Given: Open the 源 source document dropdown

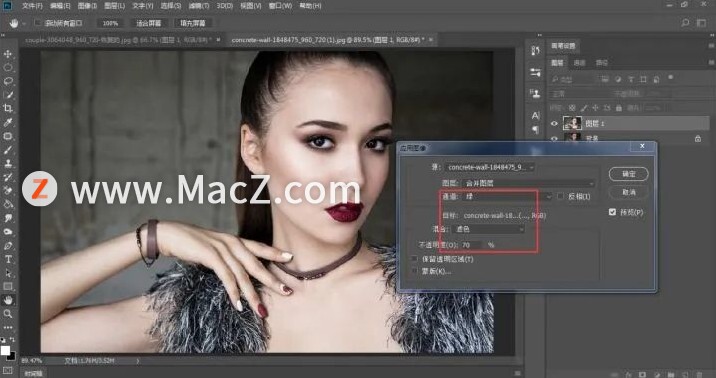Looking at the screenshot, I should tap(490, 168).
